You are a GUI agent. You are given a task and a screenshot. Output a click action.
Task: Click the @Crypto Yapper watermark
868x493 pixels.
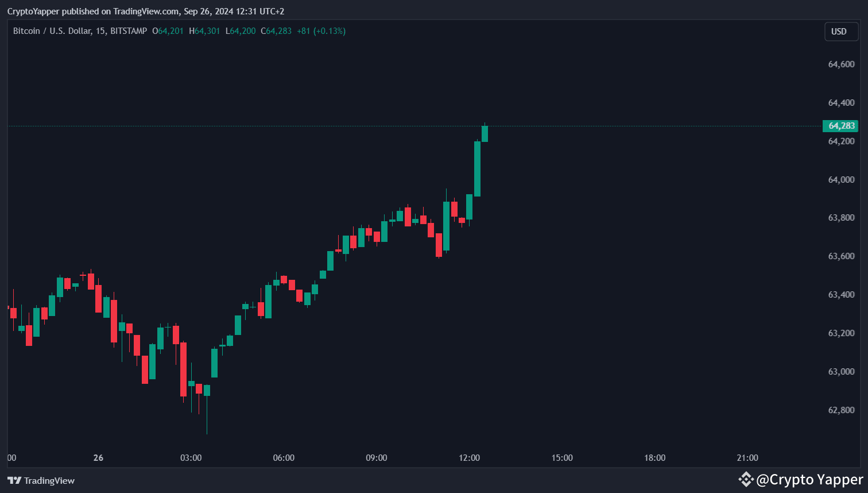click(809, 479)
